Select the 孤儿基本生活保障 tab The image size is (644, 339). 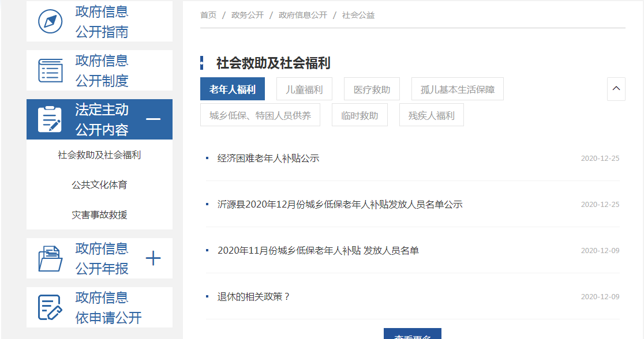click(457, 89)
